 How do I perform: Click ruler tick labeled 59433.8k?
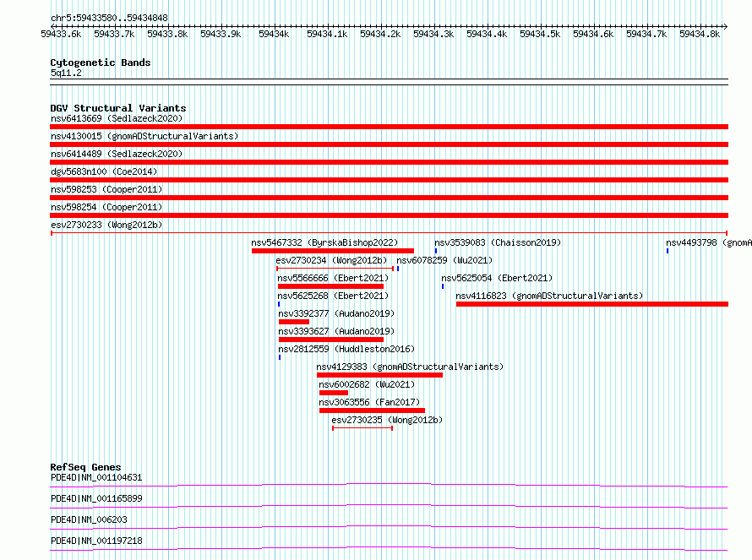(x=167, y=34)
